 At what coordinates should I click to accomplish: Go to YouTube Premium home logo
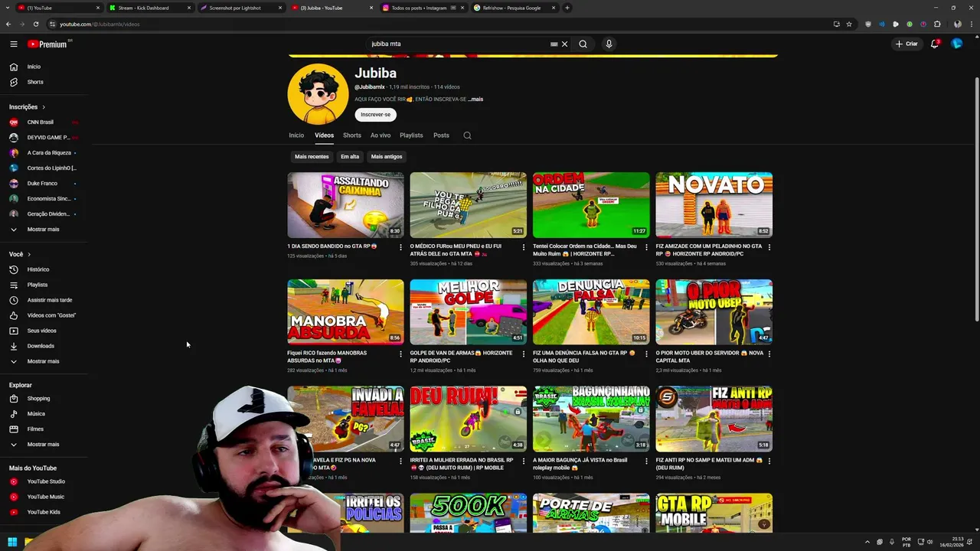(48, 44)
